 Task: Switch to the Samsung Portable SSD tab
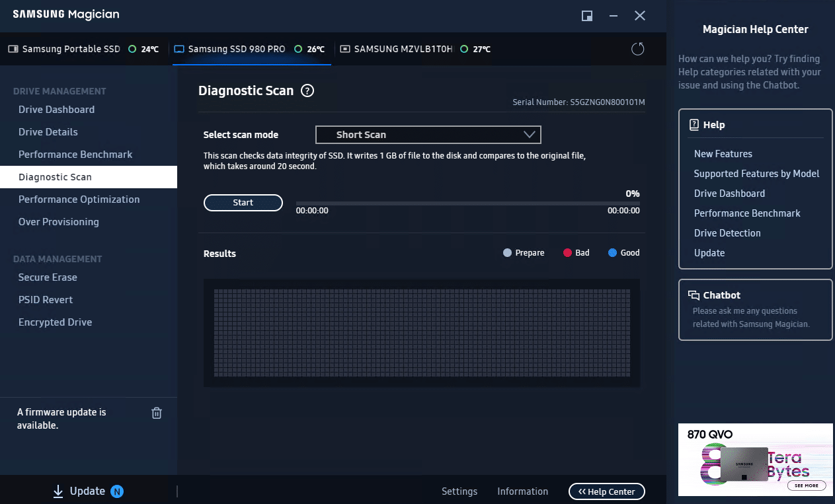tap(83, 49)
